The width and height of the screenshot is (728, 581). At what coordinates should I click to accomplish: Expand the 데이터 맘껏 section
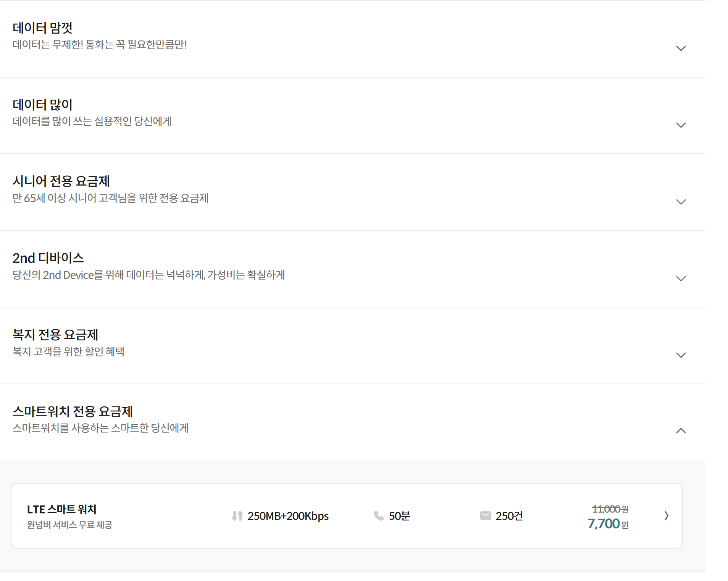click(681, 48)
